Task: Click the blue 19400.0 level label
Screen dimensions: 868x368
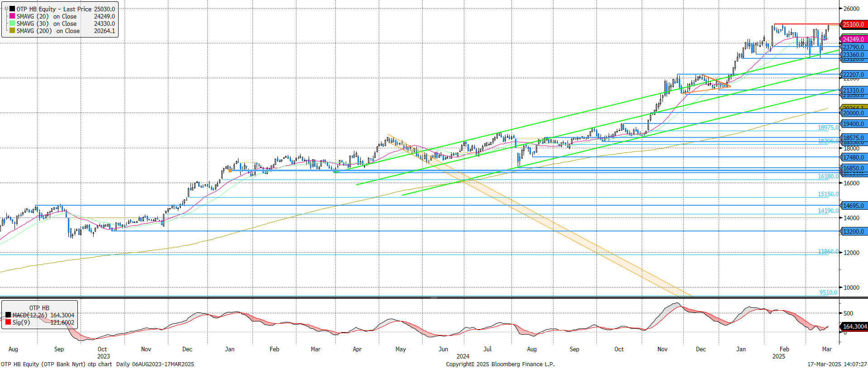Action: [854, 124]
